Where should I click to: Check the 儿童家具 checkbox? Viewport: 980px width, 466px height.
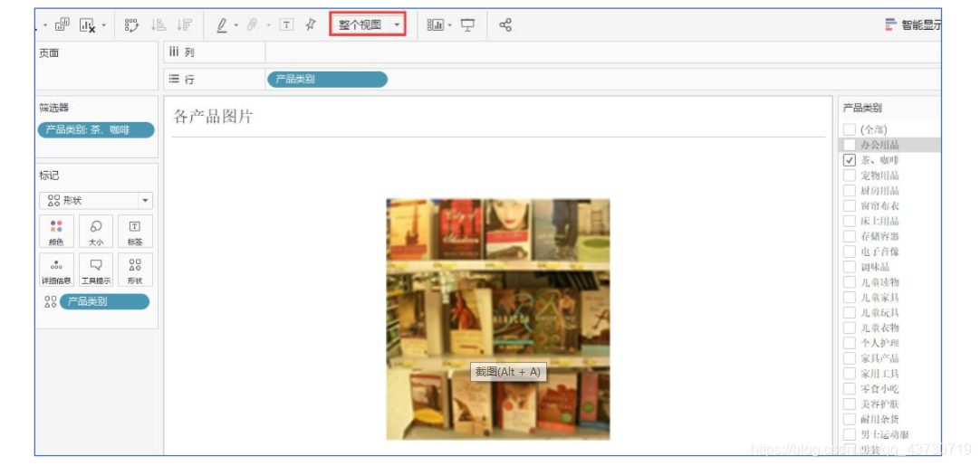tap(850, 298)
